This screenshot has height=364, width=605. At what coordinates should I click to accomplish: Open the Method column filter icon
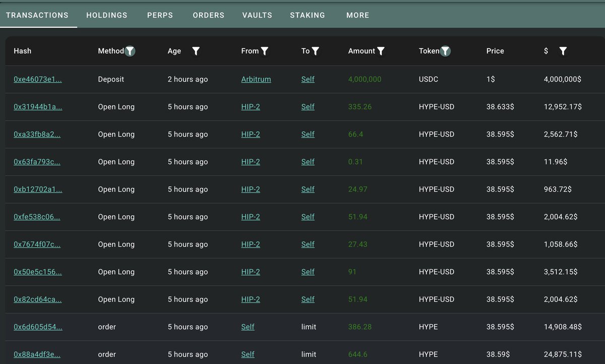coord(130,50)
